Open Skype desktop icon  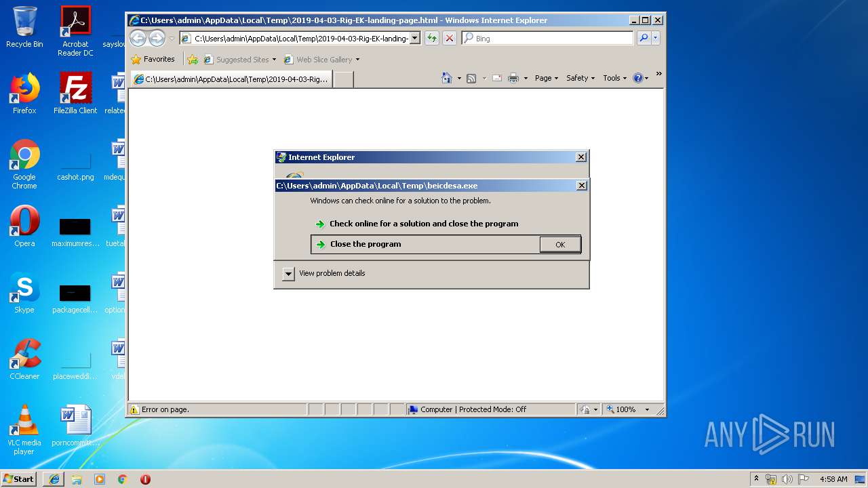click(24, 293)
